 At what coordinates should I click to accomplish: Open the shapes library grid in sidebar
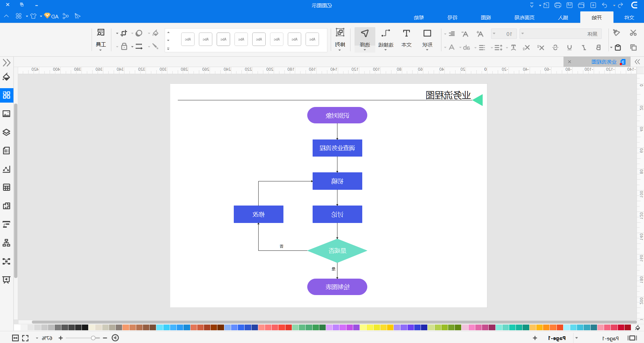[x=6, y=95]
